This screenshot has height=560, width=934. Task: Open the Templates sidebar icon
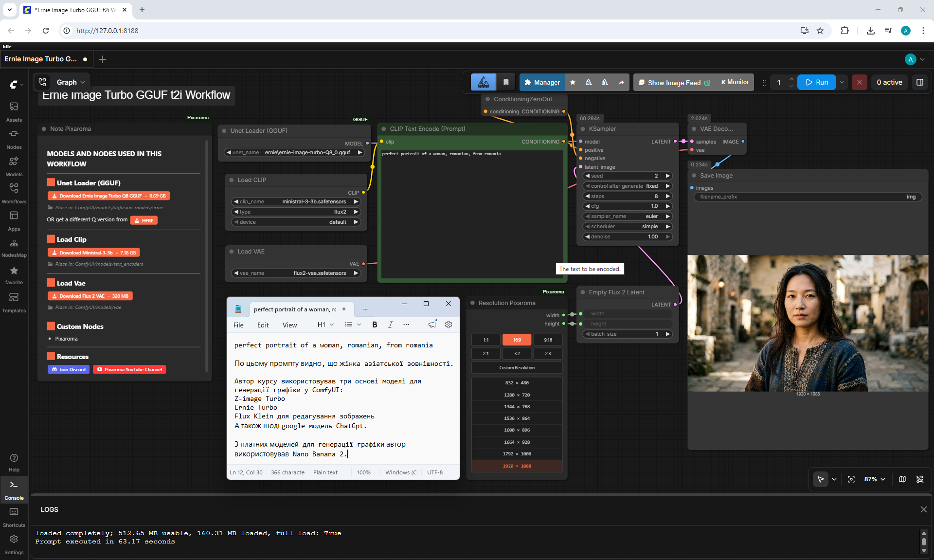(x=14, y=302)
